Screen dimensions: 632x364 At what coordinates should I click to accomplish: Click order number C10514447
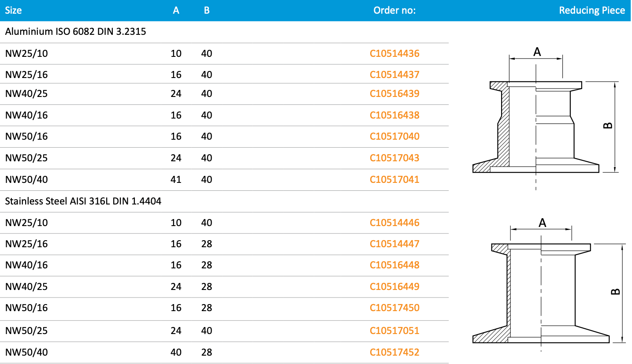click(x=394, y=244)
